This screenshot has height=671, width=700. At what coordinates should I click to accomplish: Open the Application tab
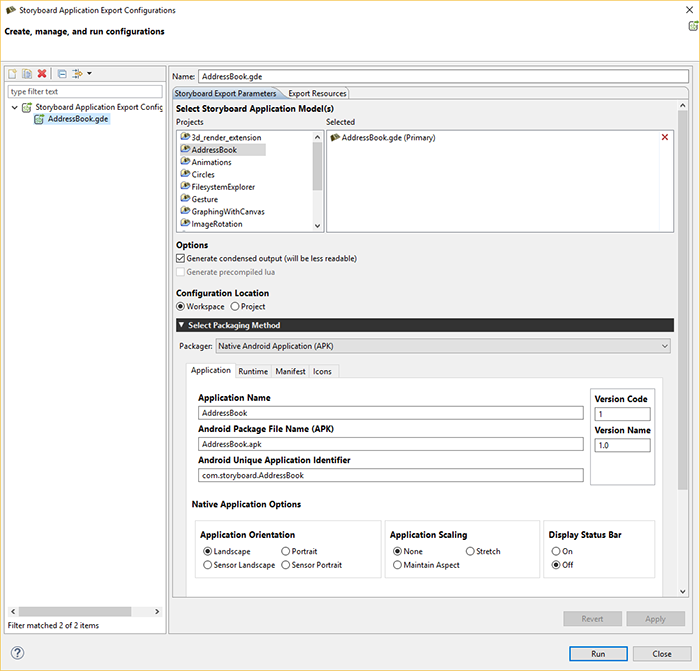pos(211,371)
